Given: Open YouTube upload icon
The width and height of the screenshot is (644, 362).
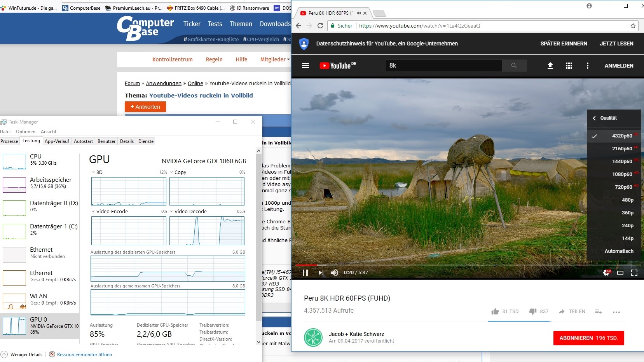Looking at the screenshot, I should pyautogui.click(x=550, y=66).
